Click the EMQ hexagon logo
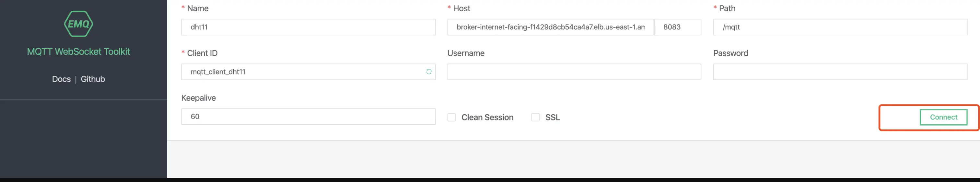 click(x=78, y=24)
